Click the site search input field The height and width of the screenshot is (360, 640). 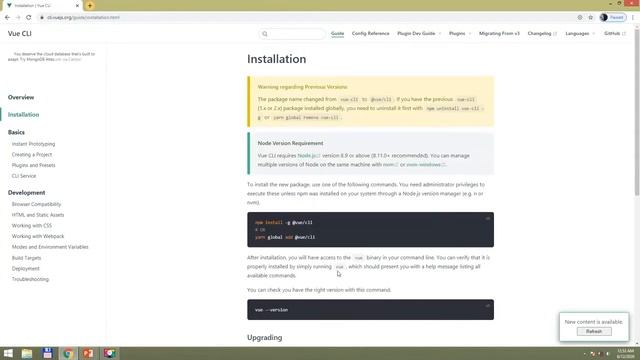(x=292, y=34)
